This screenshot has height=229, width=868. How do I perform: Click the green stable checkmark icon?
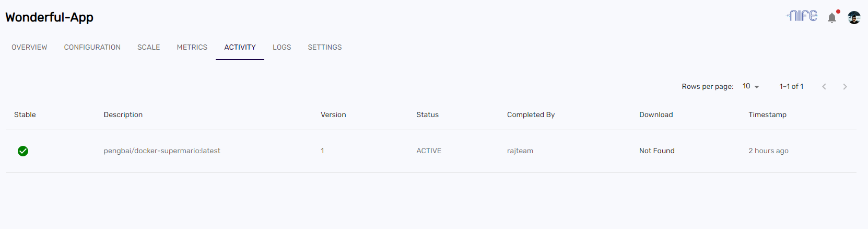click(23, 151)
